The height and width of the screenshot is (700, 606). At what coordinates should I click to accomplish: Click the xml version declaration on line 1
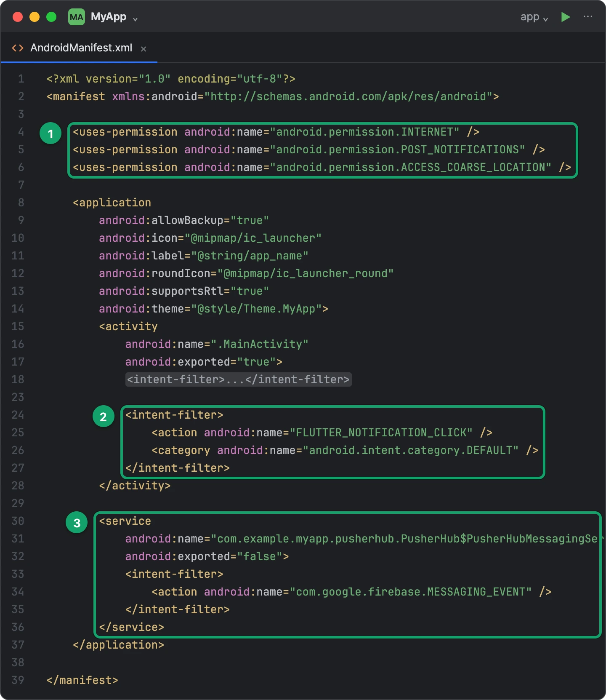coord(171,79)
